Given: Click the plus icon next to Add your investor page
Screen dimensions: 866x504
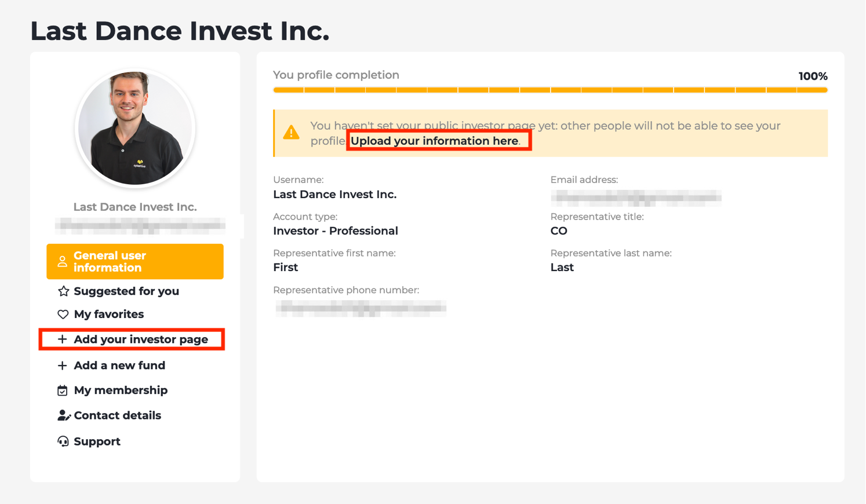Looking at the screenshot, I should click(63, 339).
